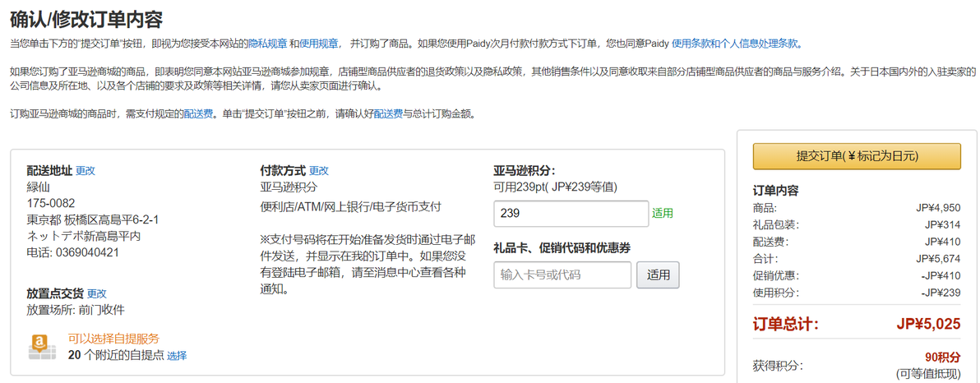Select a nearby pickup point
Viewport: 980px width, 383px height.
[177, 356]
